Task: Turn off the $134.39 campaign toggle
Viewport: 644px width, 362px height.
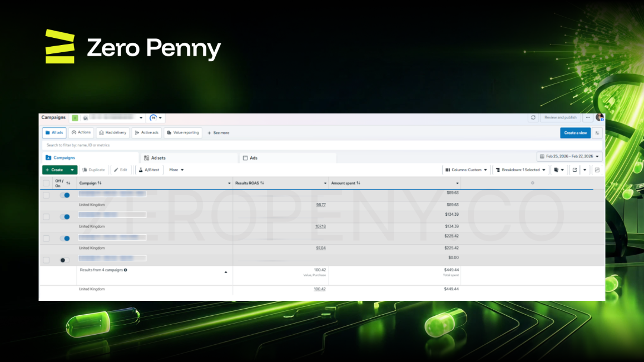Action: (x=65, y=217)
